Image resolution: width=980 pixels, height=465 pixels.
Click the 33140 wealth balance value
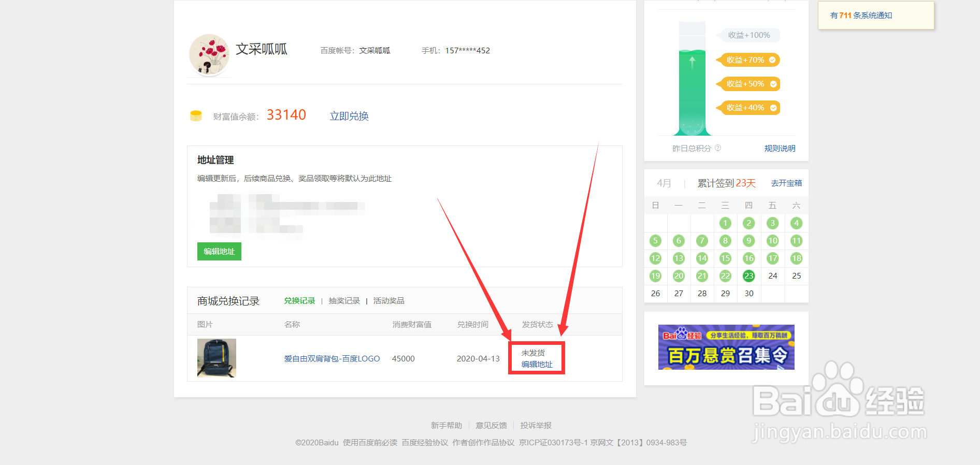tap(286, 115)
